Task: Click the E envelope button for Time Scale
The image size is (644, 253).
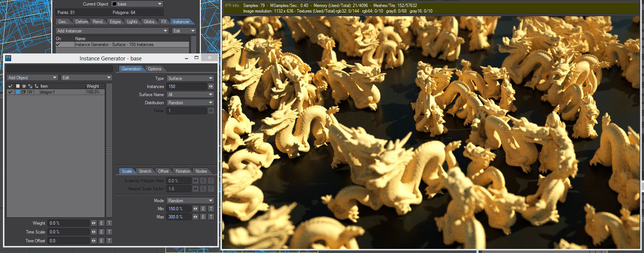Action: [101, 232]
